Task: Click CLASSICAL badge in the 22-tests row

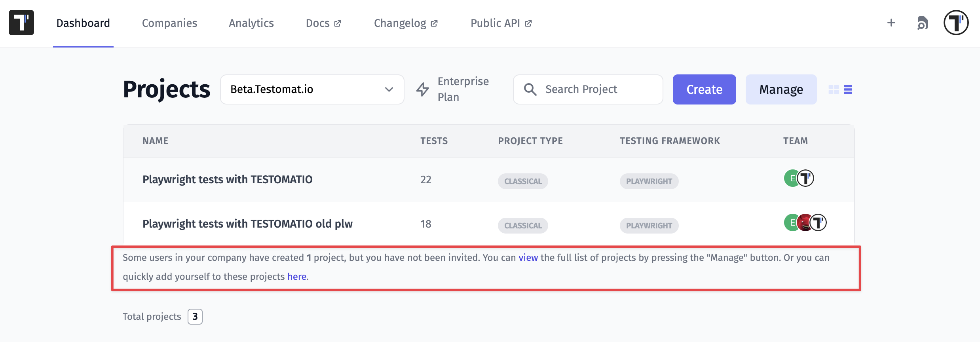Action: pyautogui.click(x=523, y=181)
